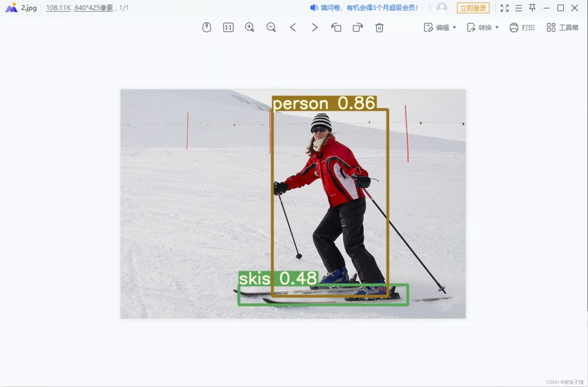Show image at 1:1 actual size
The image size is (588, 387).
point(228,27)
